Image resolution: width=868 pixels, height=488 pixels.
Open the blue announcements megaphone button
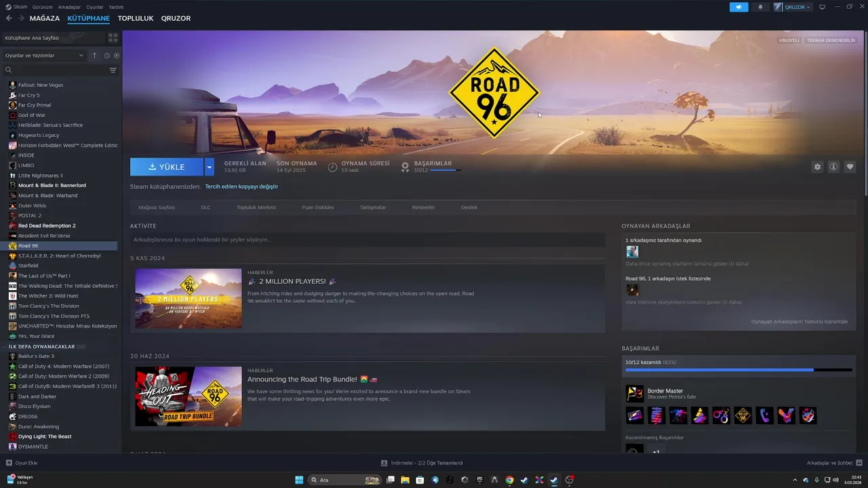(x=738, y=7)
